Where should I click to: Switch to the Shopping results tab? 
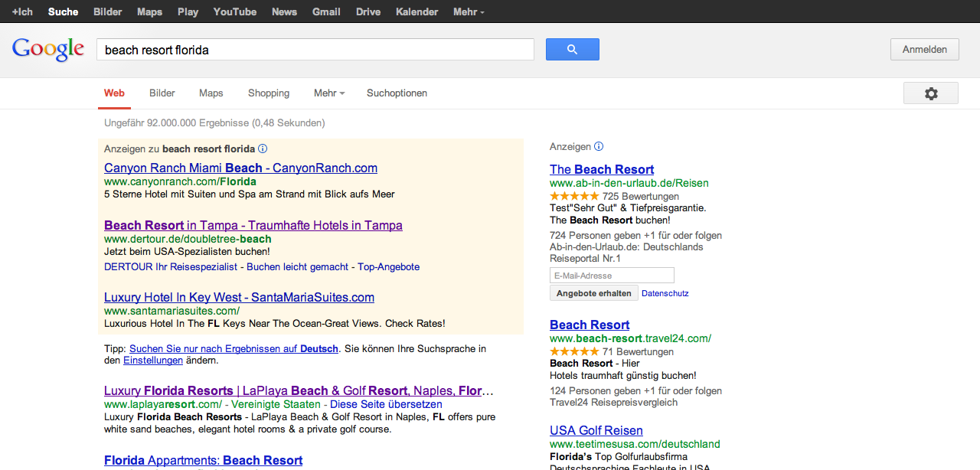(x=269, y=93)
